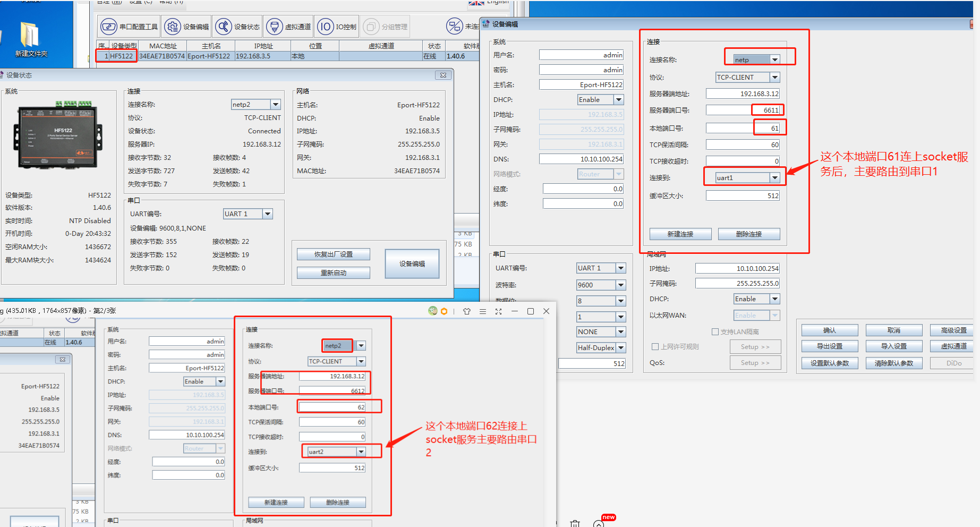980x527 pixels.
Task: Open the netp 连接名称 dropdown in 设备编辑
Action: click(x=775, y=59)
